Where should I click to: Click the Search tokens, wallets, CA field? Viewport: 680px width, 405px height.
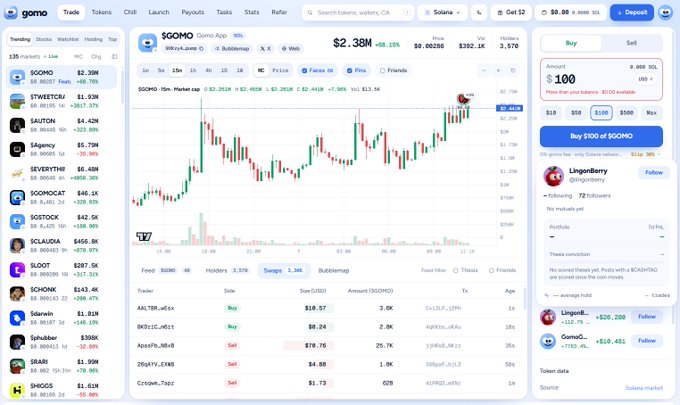click(x=357, y=13)
